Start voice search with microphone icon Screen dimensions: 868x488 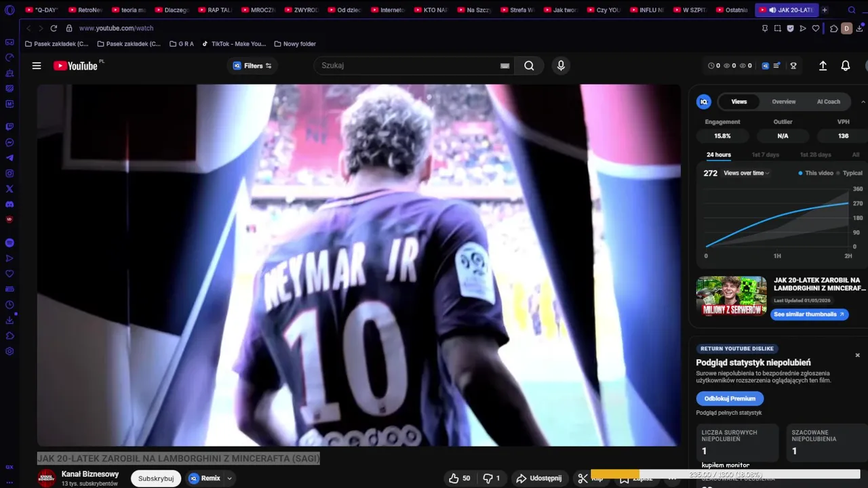(x=560, y=66)
